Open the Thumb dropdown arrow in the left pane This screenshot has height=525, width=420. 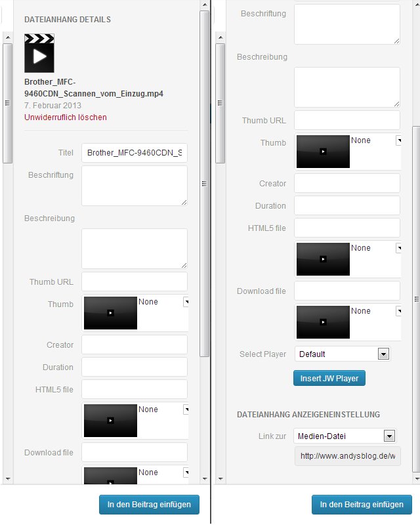pos(186,302)
